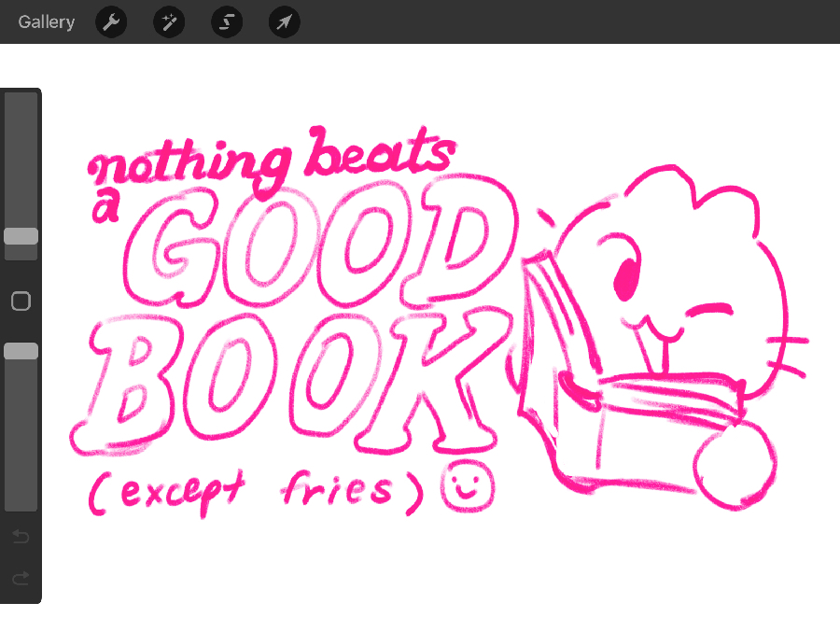
Task: Activate the Selection tool
Action: [227, 22]
